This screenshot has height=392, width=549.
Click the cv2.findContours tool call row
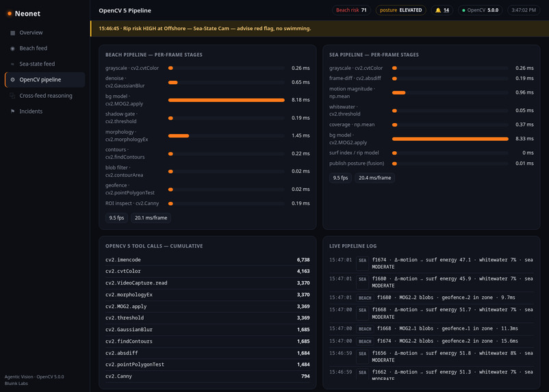(207, 341)
